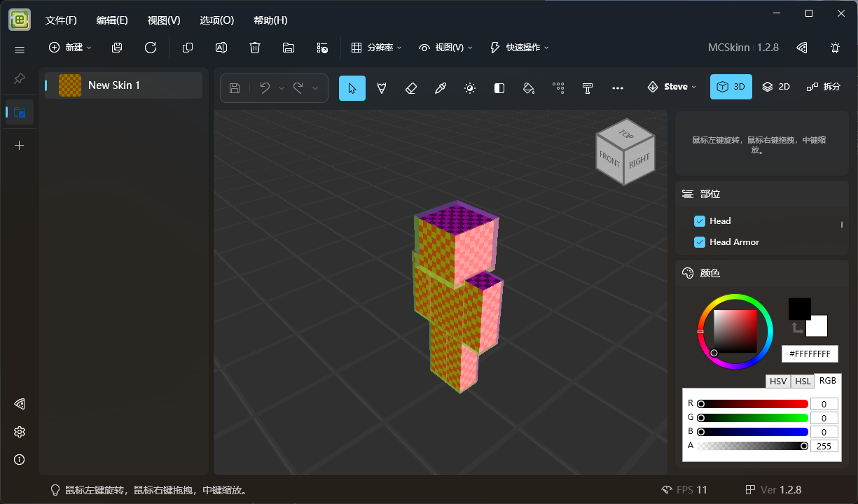Screen dimensions: 858x504
Task: Click the list with arrow import icon
Action: [x=322, y=48]
